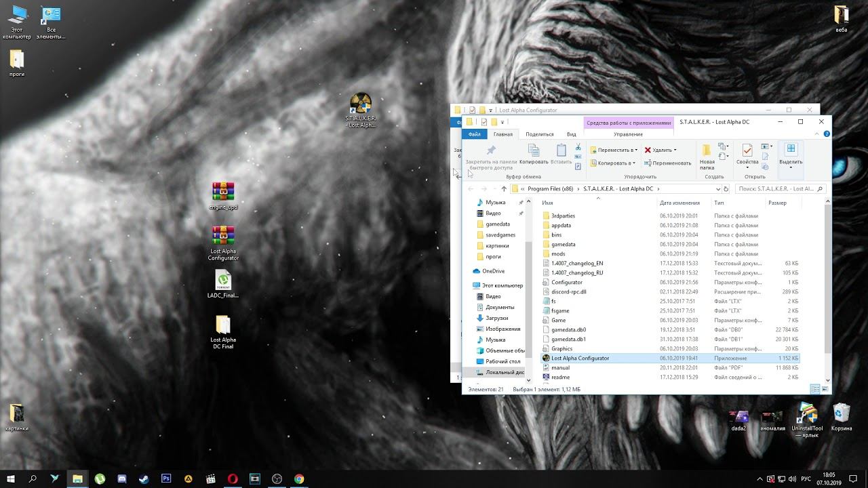This screenshot has width=868, height=488.
Task: Refresh the folder view in address bar
Action: coord(726,189)
